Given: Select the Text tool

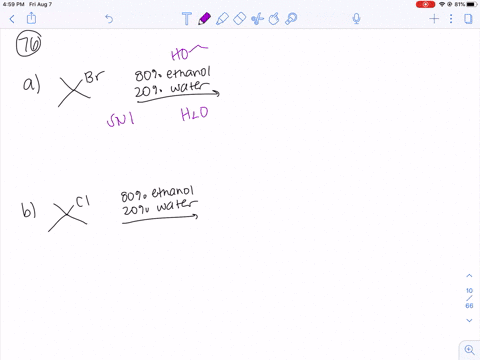Looking at the screenshot, I should coord(187,19).
